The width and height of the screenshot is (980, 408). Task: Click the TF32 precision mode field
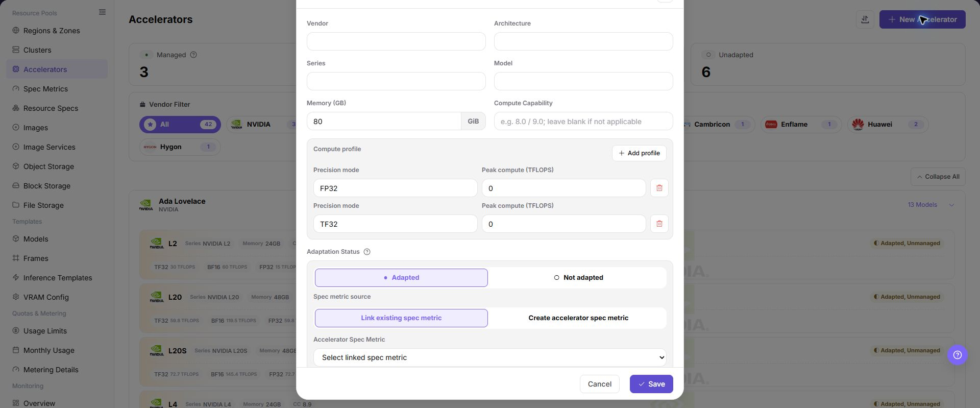coord(396,224)
